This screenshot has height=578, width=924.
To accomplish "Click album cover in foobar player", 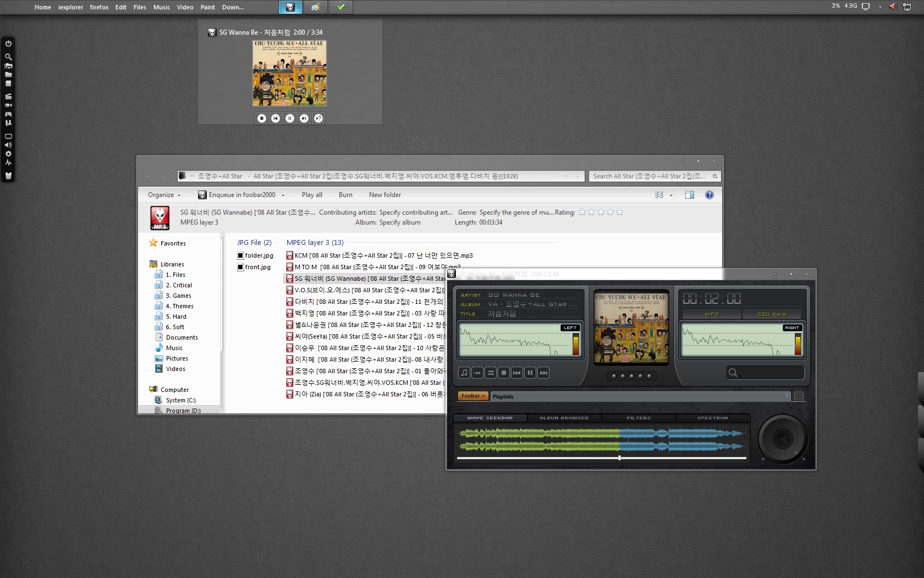I will pos(631,328).
